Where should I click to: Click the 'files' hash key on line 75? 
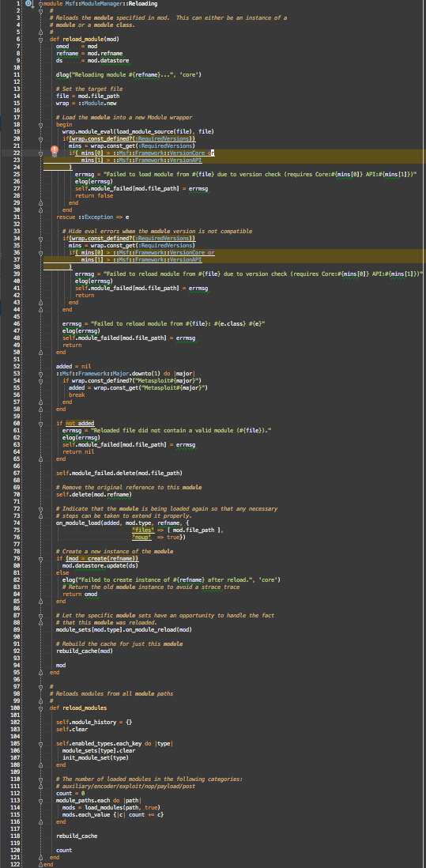coord(143,530)
